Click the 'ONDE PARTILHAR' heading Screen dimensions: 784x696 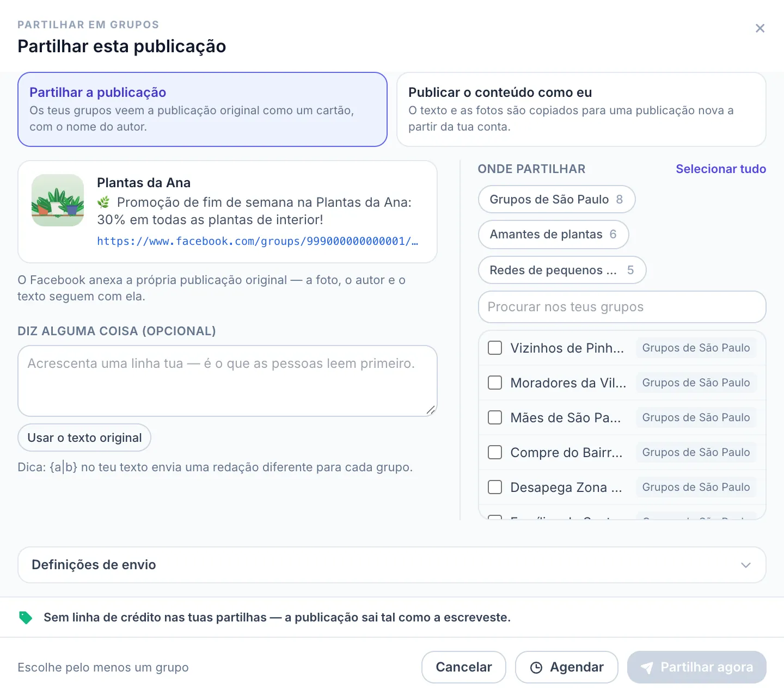coord(531,169)
